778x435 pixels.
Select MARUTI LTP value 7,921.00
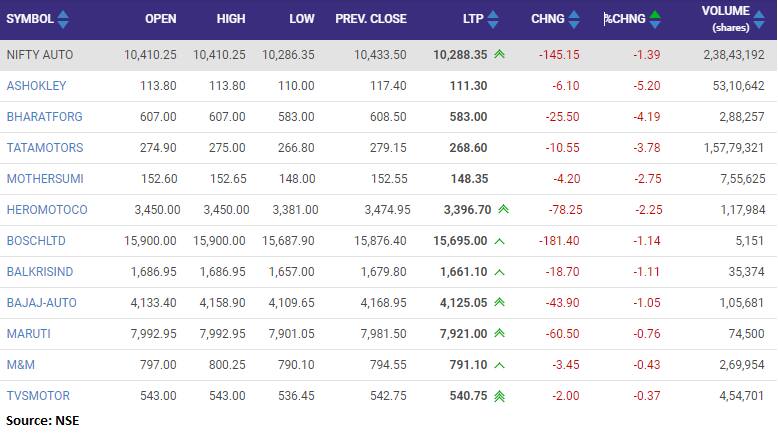(463, 333)
